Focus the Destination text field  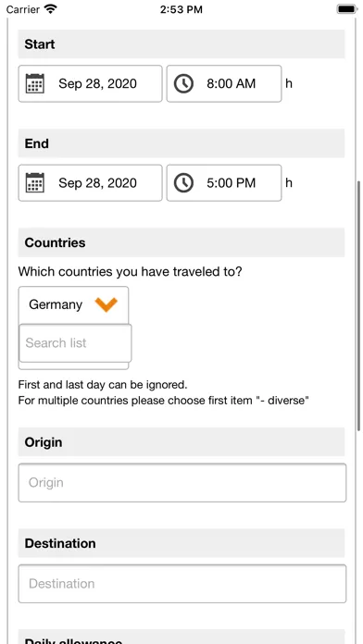click(x=182, y=584)
